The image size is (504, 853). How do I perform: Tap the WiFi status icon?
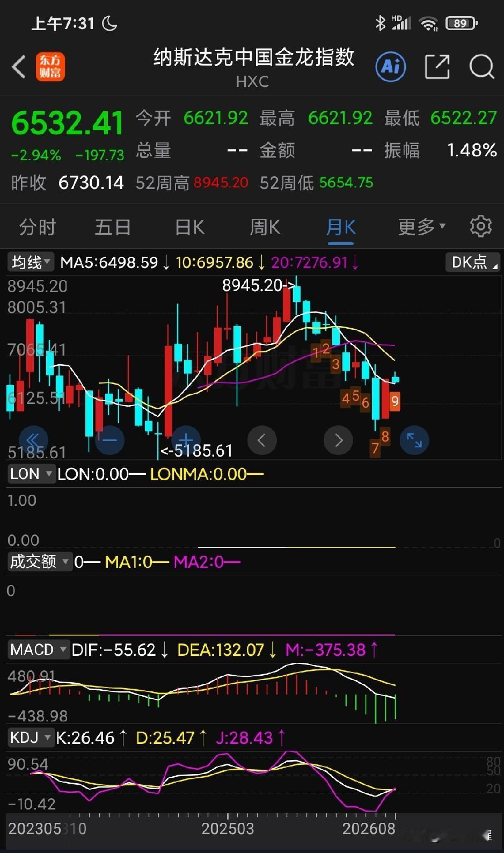[x=428, y=24]
